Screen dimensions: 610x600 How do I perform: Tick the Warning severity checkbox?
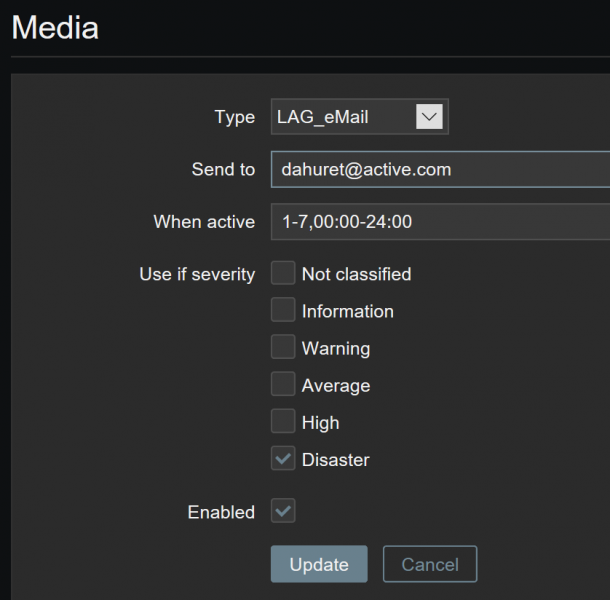click(x=283, y=348)
